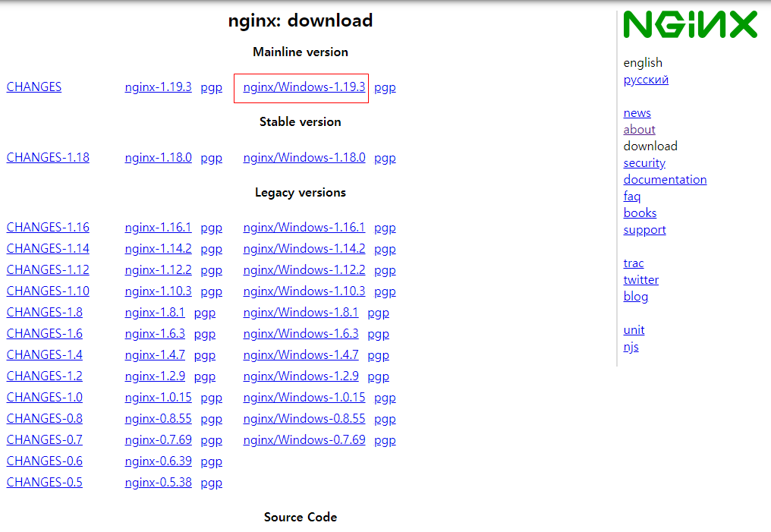Open the documentation page

tap(665, 179)
